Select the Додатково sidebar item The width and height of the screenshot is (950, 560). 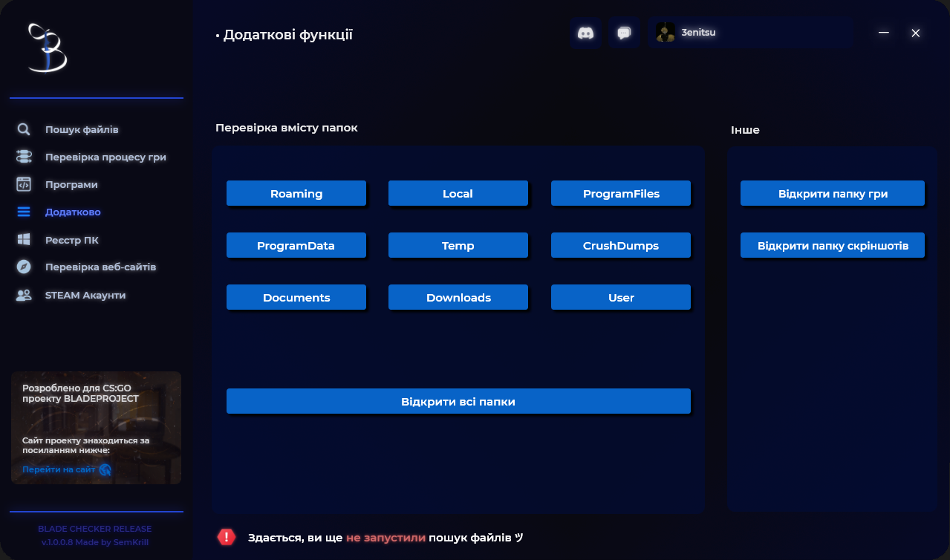[73, 212]
